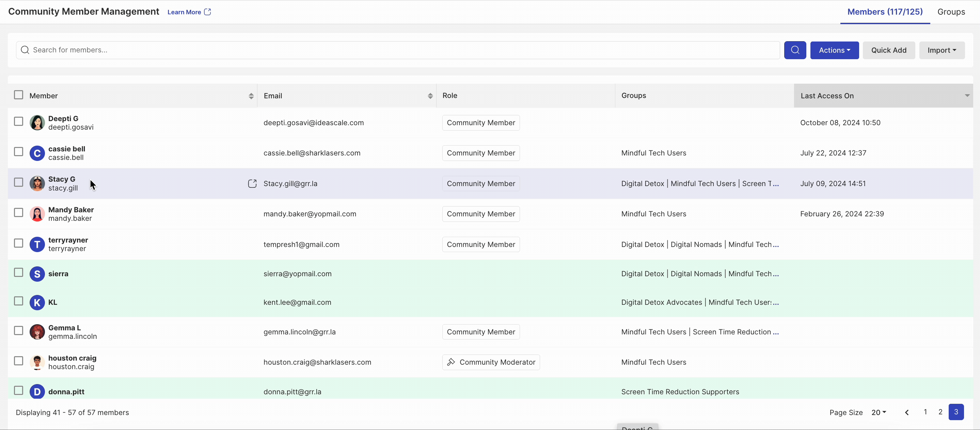The width and height of the screenshot is (980, 430).
Task: Expand the Import dropdown
Action: (942, 50)
